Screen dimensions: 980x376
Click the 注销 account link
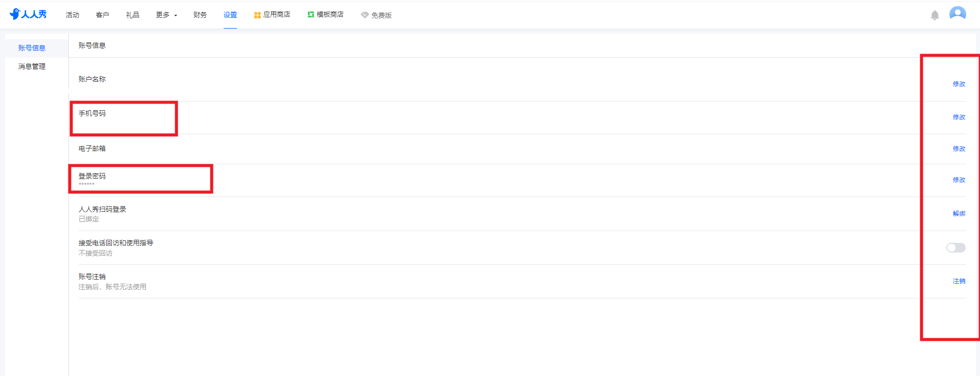[959, 281]
